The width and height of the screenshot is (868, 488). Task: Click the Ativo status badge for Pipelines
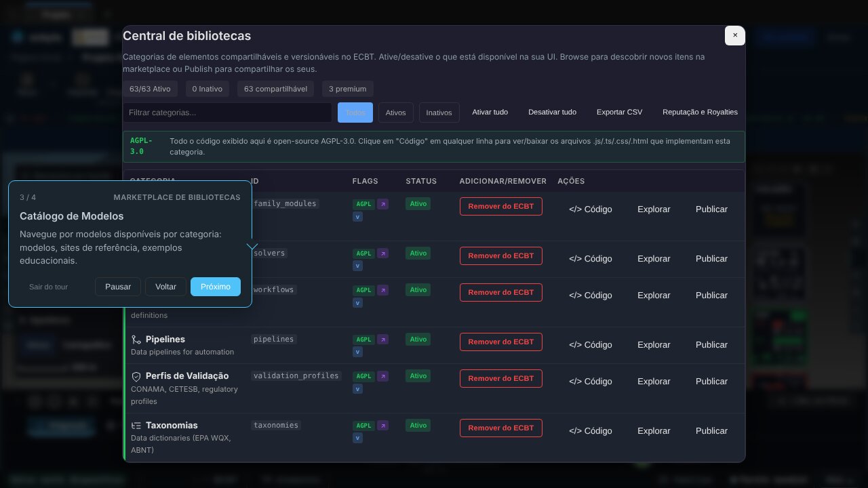[418, 340]
